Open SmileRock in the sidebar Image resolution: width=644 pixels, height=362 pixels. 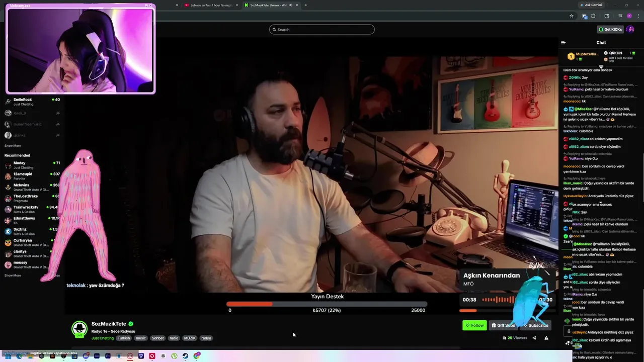(x=32, y=102)
